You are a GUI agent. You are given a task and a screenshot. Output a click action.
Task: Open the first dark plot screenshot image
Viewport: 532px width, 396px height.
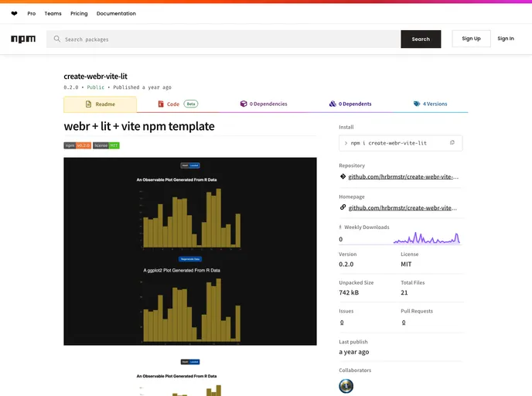pos(190,251)
